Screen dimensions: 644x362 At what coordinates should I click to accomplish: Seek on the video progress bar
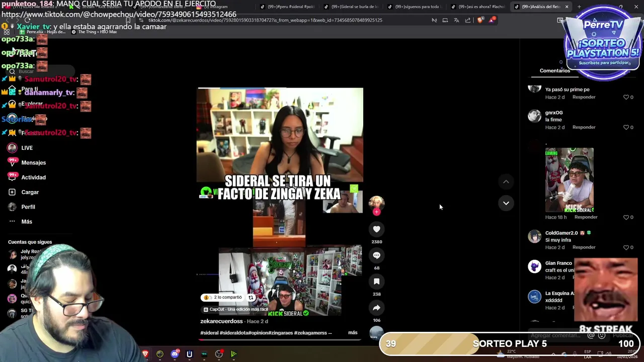click(280, 339)
